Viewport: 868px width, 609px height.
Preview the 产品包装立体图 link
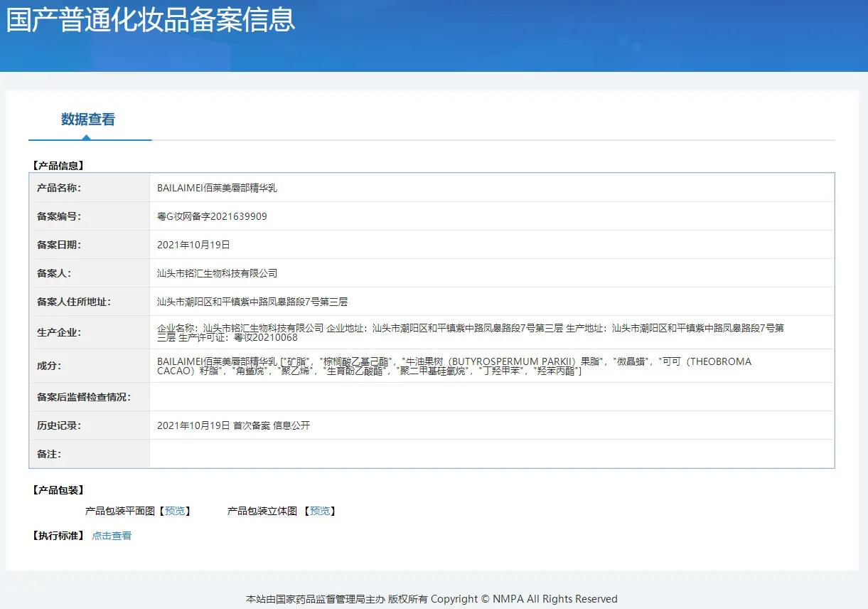(x=320, y=511)
